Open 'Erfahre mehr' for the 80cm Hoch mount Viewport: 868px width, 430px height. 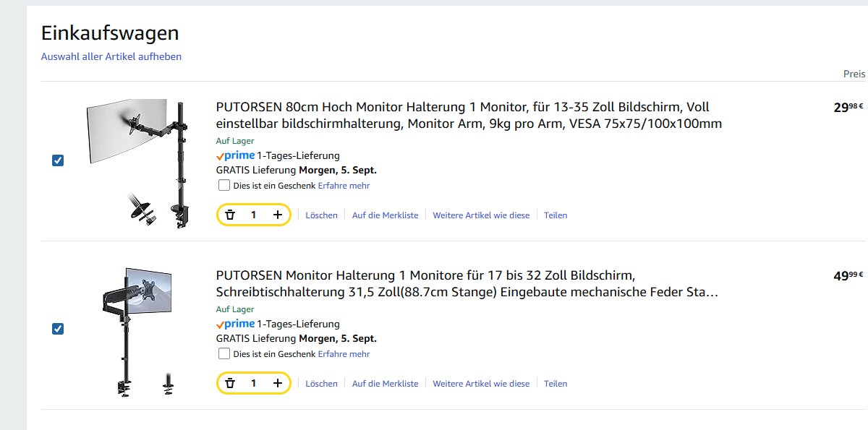(x=344, y=186)
